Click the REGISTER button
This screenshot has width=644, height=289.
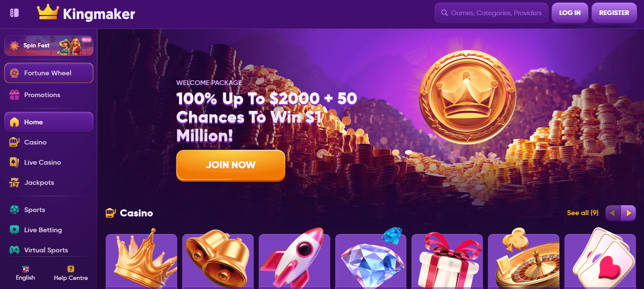(x=614, y=13)
